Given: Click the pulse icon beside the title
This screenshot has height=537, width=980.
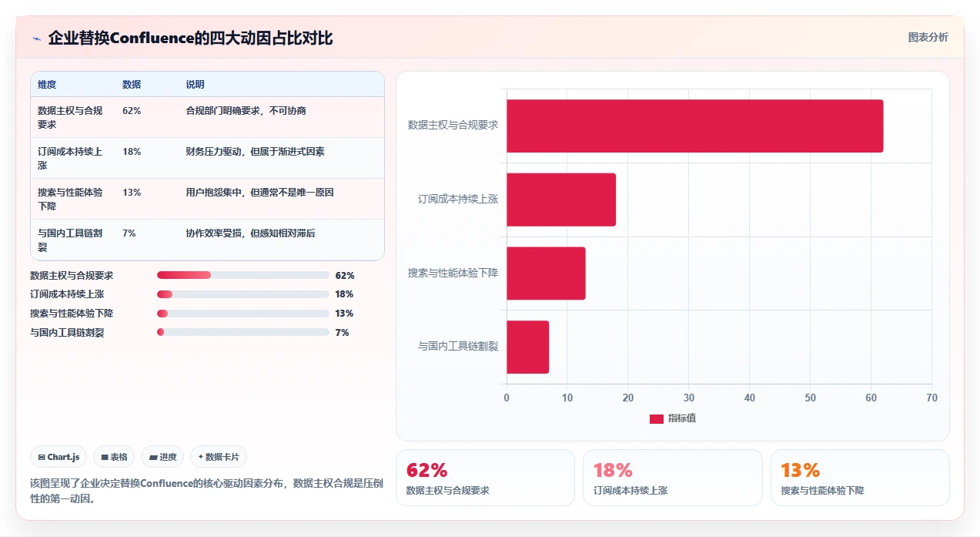Looking at the screenshot, I should (x=36, y=39).
